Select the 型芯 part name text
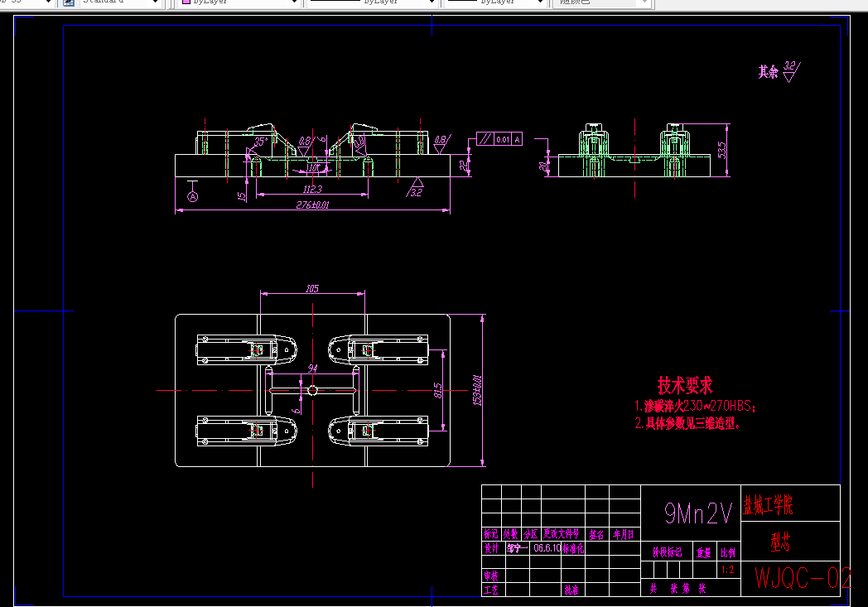The width and height of the screenshot is (868, 607). (x=780, y=542)
